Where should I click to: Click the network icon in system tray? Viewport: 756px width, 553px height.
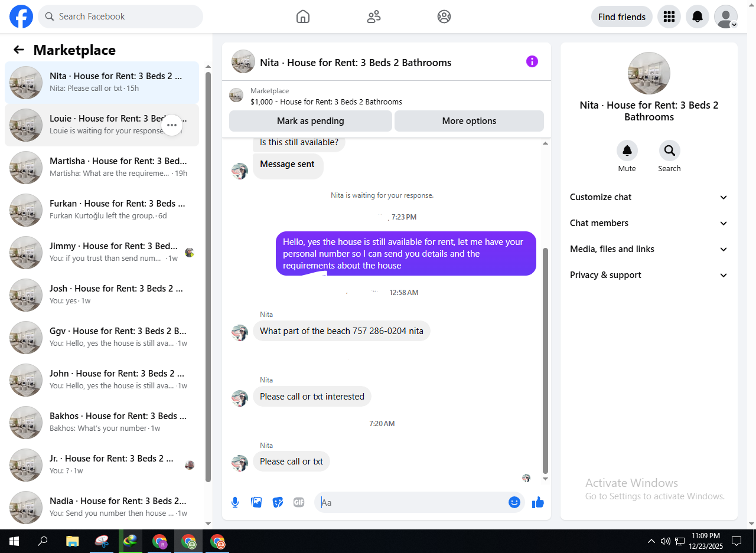click(680, 541)
